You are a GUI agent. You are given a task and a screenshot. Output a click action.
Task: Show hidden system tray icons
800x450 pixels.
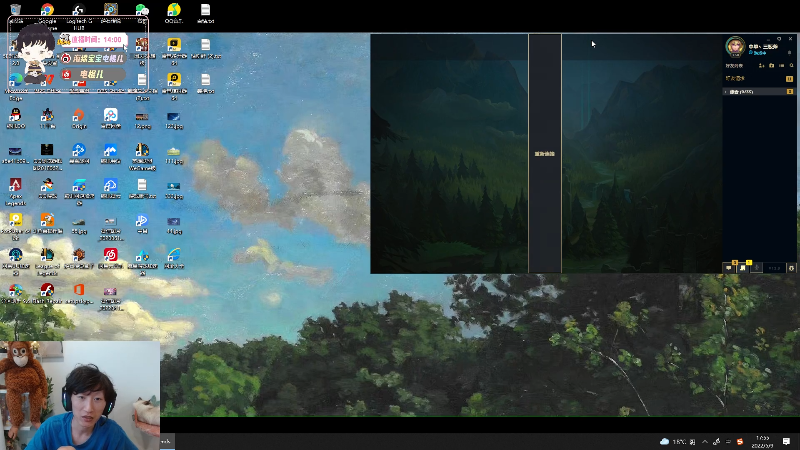point(705,442)
